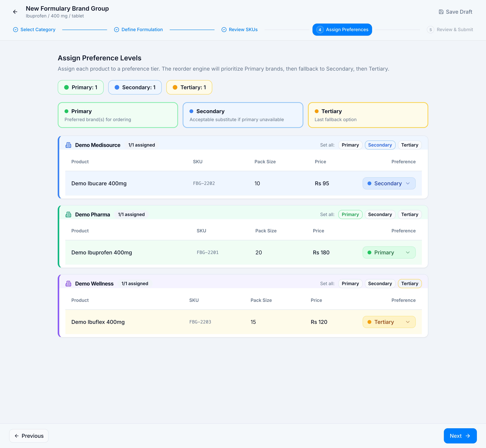Click SKU FBG-2201
This screenshot has height=448, width=486.
tap(207, 253)
